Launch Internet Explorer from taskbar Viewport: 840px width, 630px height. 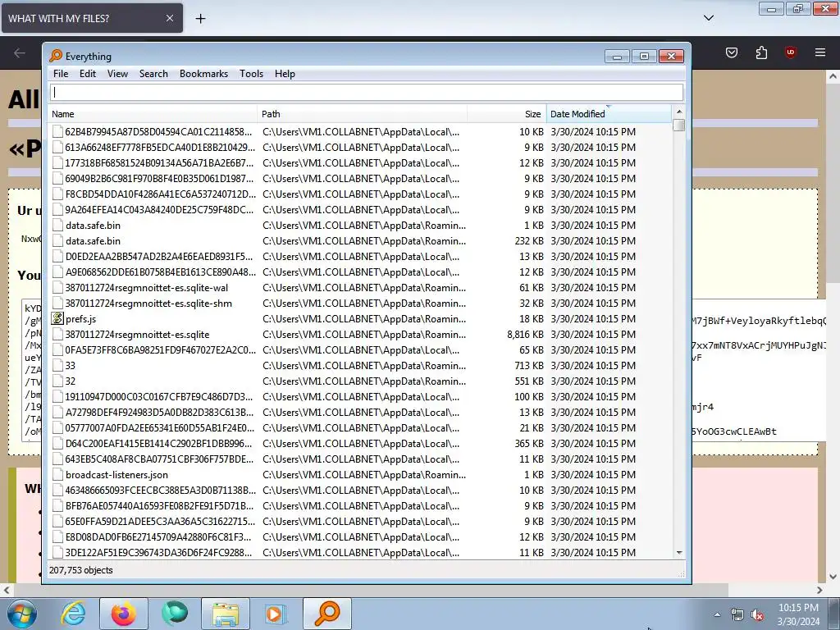73,614
